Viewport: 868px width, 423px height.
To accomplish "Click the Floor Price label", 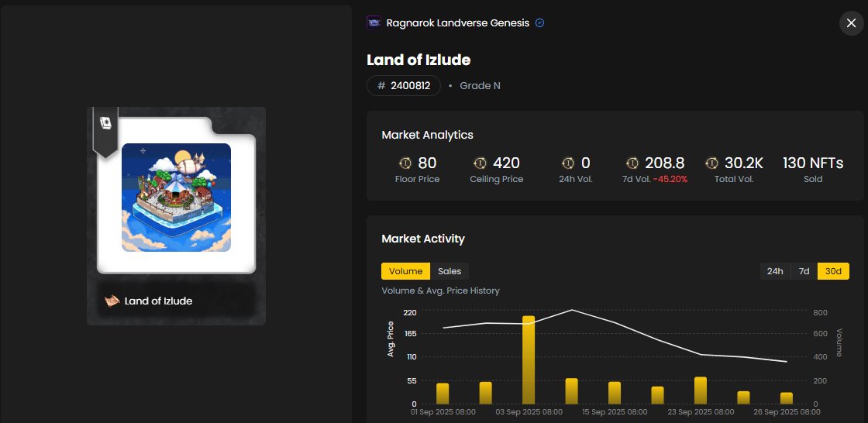I will tap(418, 180).
